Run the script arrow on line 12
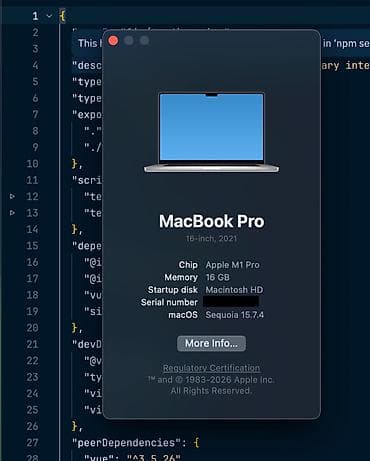This screenshot has width=370, height=461. coord(12,196)
